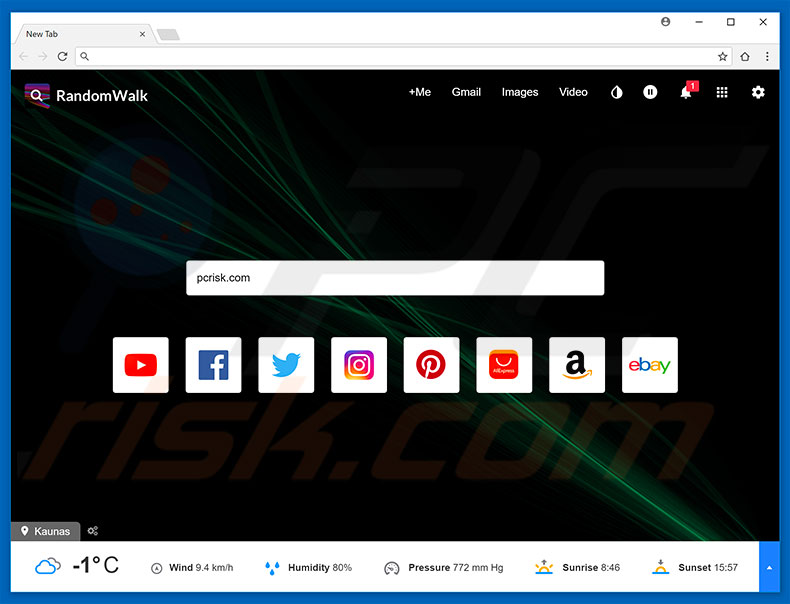Click the Kaunas location button

click(x=45, y=531)
